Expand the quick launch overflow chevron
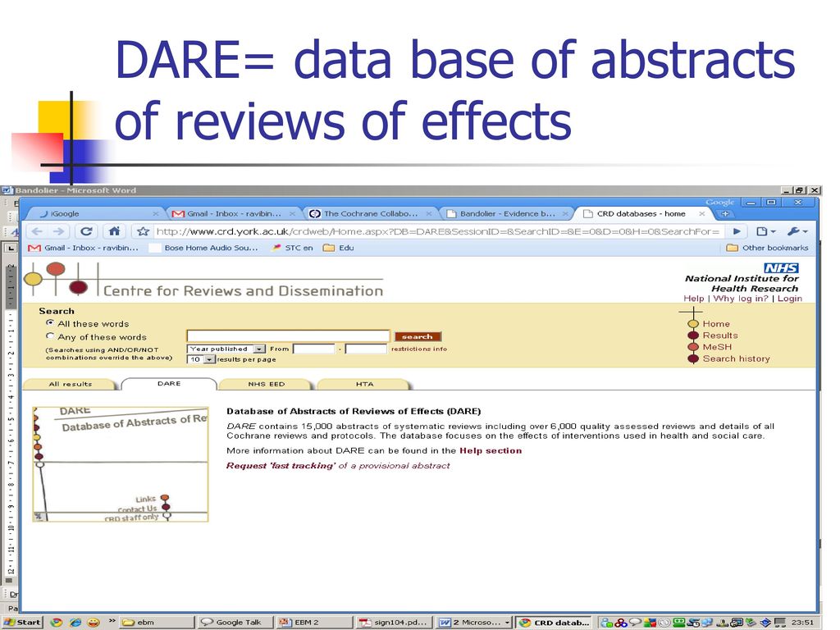The height and width of the screenshot is (630, 840). 112,621
